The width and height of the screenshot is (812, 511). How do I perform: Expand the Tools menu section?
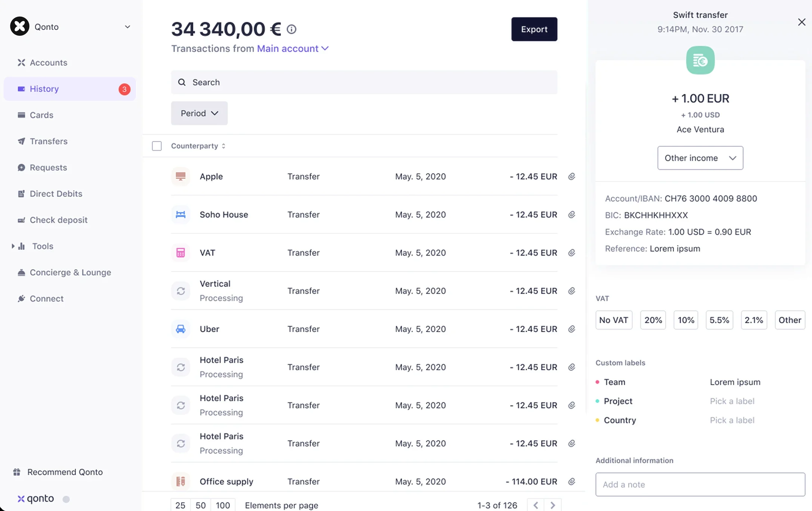pyautogui.click(x=13, y=246)
